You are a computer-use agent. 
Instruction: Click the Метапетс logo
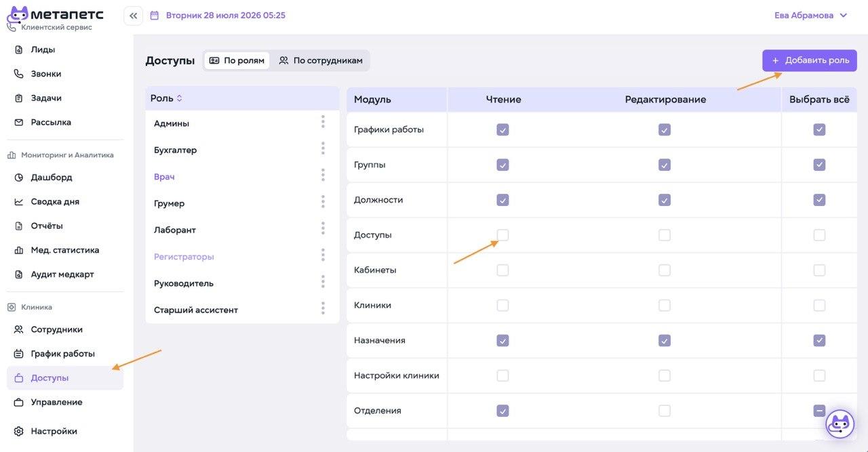pyautogui.click(x=55, y=14)
